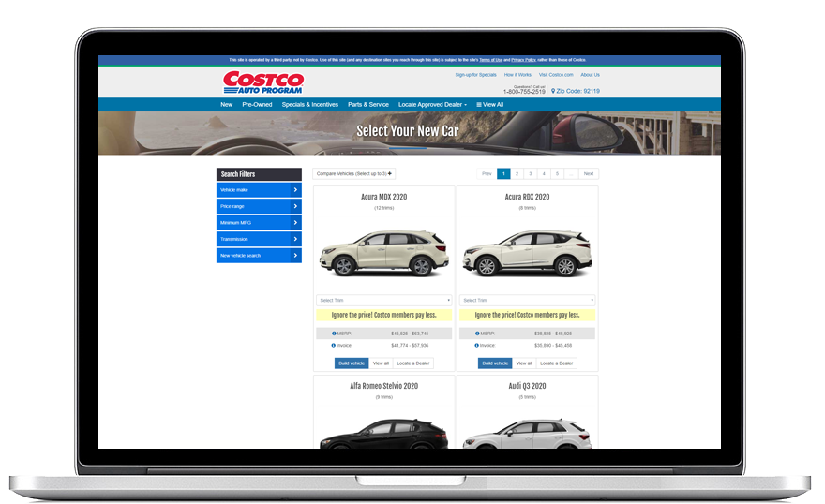The height and width of the screenshot is (504, 825).
Task: Select pagination page 1
Action: click(503, 173)
